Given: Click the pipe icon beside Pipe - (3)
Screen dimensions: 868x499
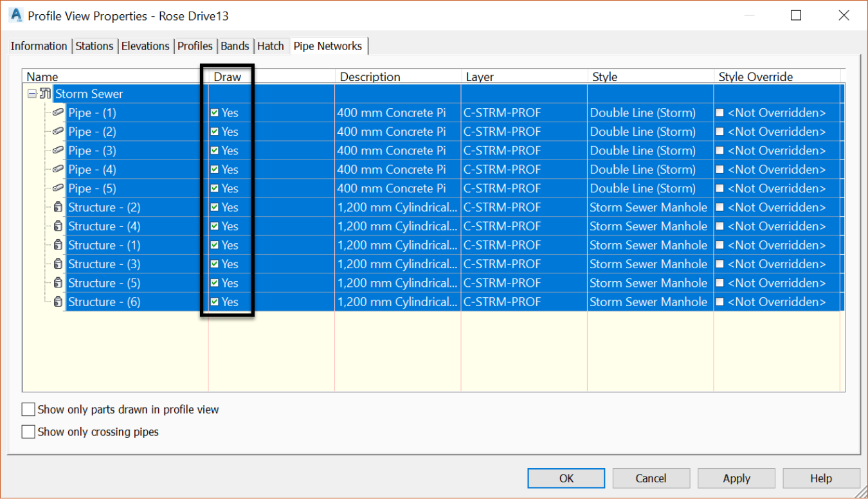Looking at the screenshot, I should pos(58,150).
